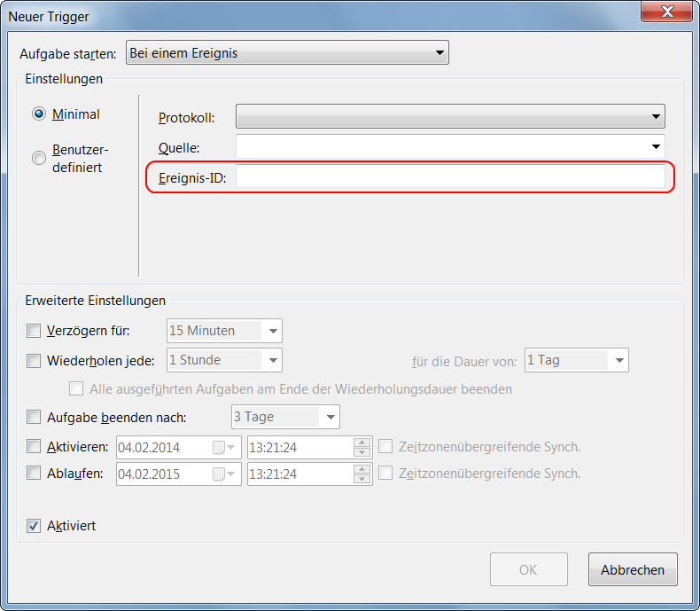Click into the Ereignis-ID text field
Screen dimensions: 700x611
coord(449,178)
